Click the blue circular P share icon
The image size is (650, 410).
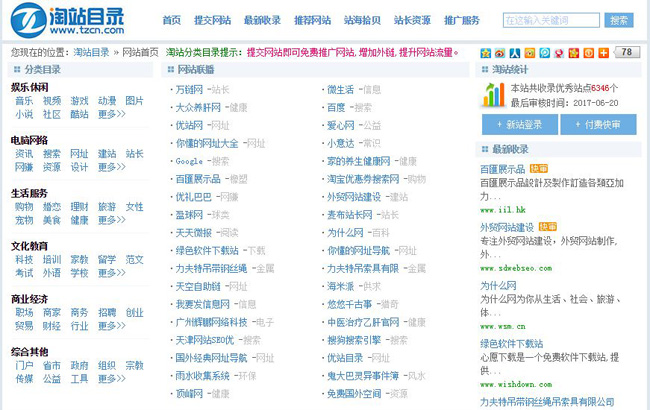544,52
